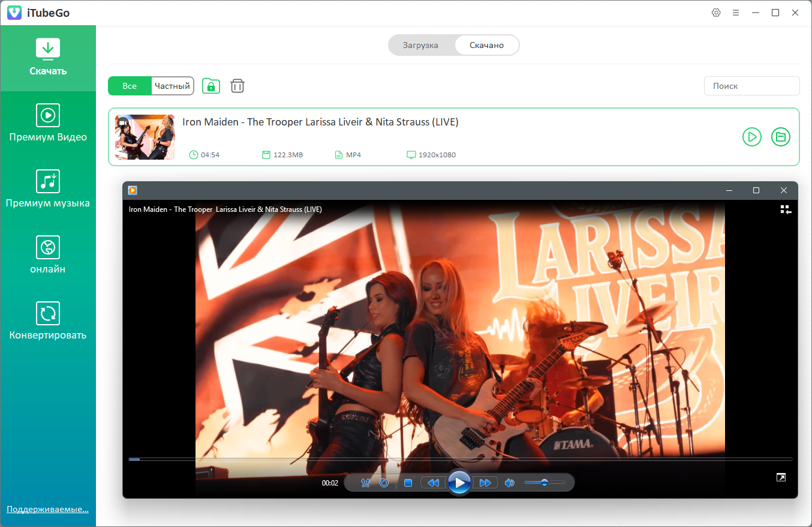Image resolution: width=812 pixels, height=527 pixels.
Task: Open the file folder for Iron Maiden video
Action: pyautogui.click(x=780, y=137)
